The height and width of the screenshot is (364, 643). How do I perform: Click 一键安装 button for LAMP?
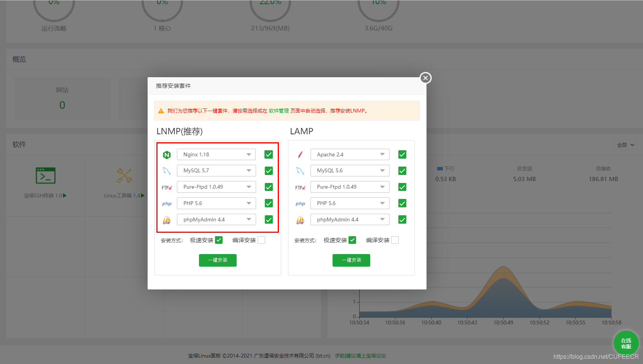(x=351, y=260)
